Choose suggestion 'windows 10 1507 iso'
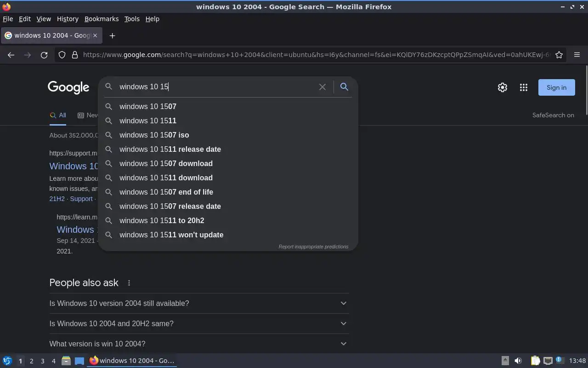Screen dimensions: 588x368 click(228, 135)
